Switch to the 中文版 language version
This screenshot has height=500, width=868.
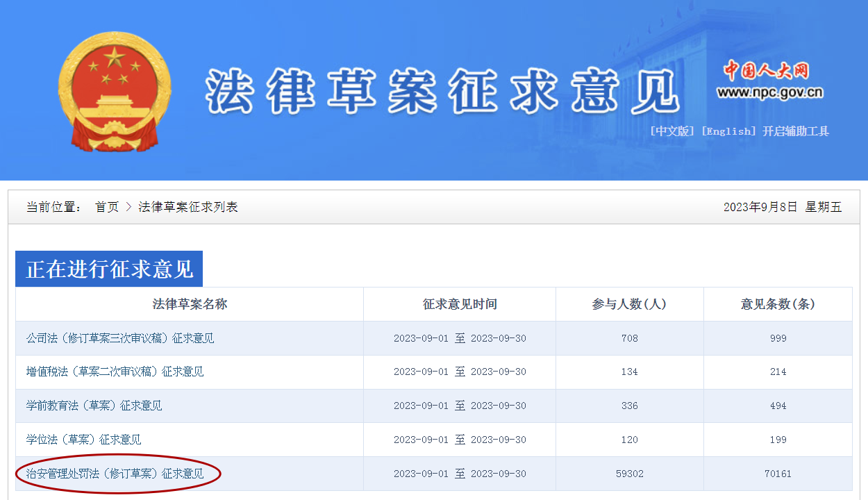tap(671, 131)
